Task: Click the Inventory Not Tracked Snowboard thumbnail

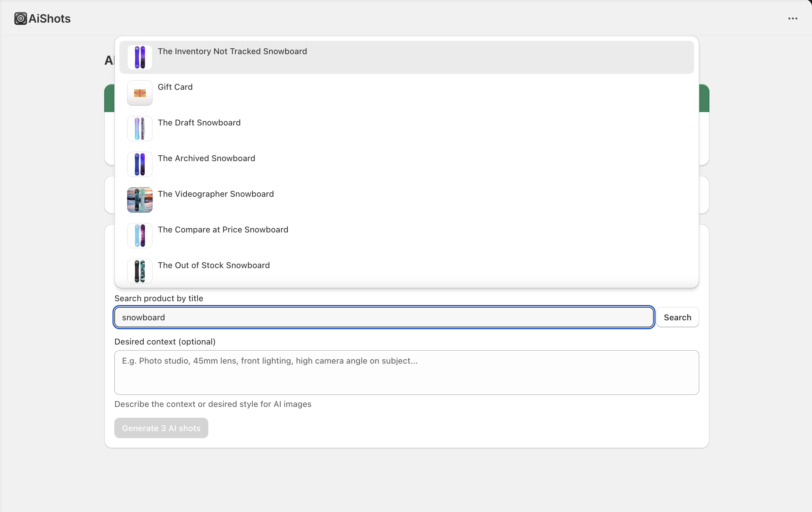Action: click(x=140, y=57)
